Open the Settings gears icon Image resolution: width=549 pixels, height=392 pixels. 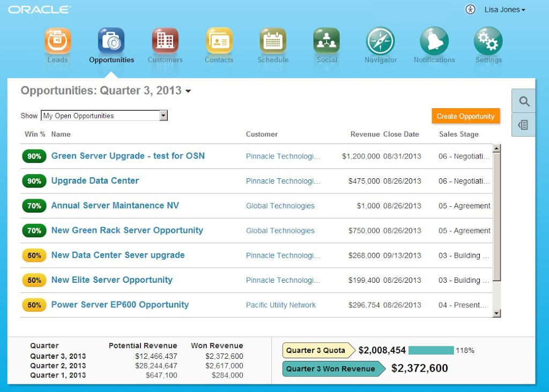tap(488, 41)
